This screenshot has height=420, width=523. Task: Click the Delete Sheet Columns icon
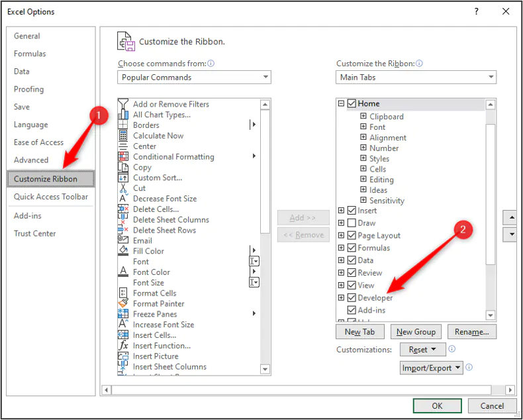(123, 220)
